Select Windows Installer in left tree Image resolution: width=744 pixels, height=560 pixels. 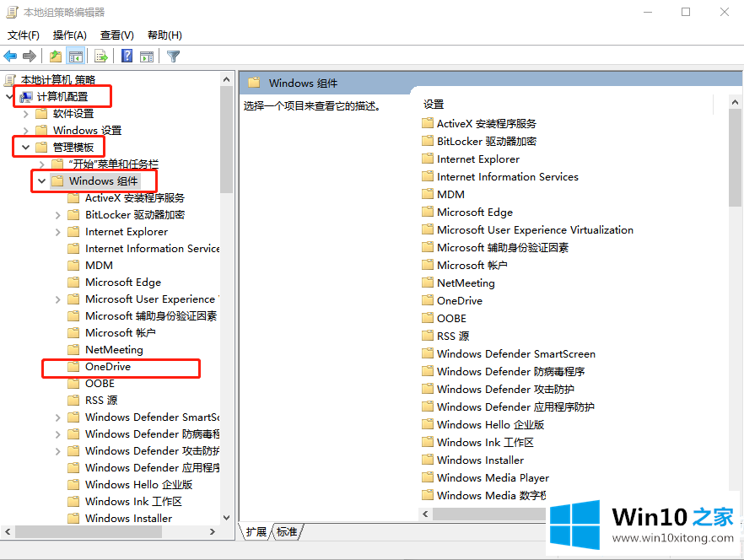point(128,518)
